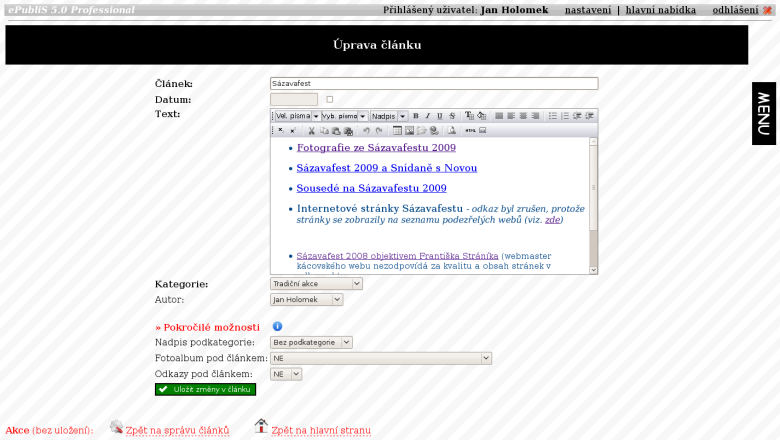
Task: Insert a hyperlink with the globe icon
Action: pos(434,131)
